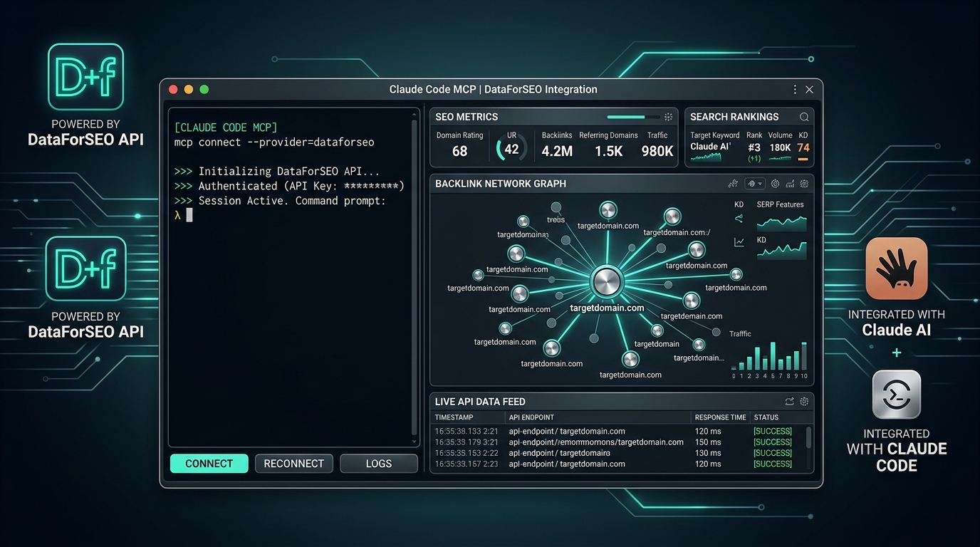Click the mcp connect --provider=dataforseo command line
Screen dimensions: 980x547
pos(274,142)
